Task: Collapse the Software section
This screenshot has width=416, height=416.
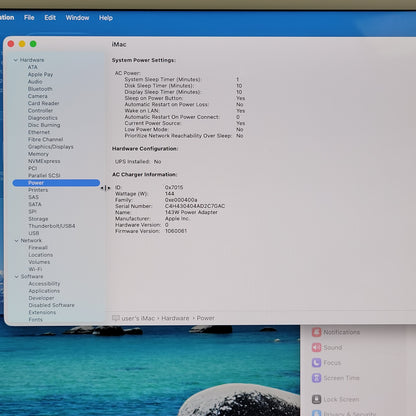Action: click(16, 276)
